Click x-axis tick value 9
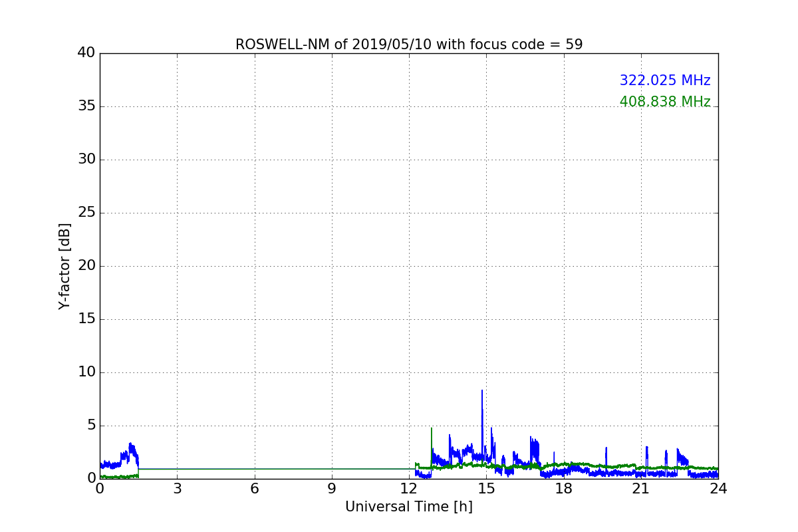This screenshot has width=798, height=532. (332, 489)
